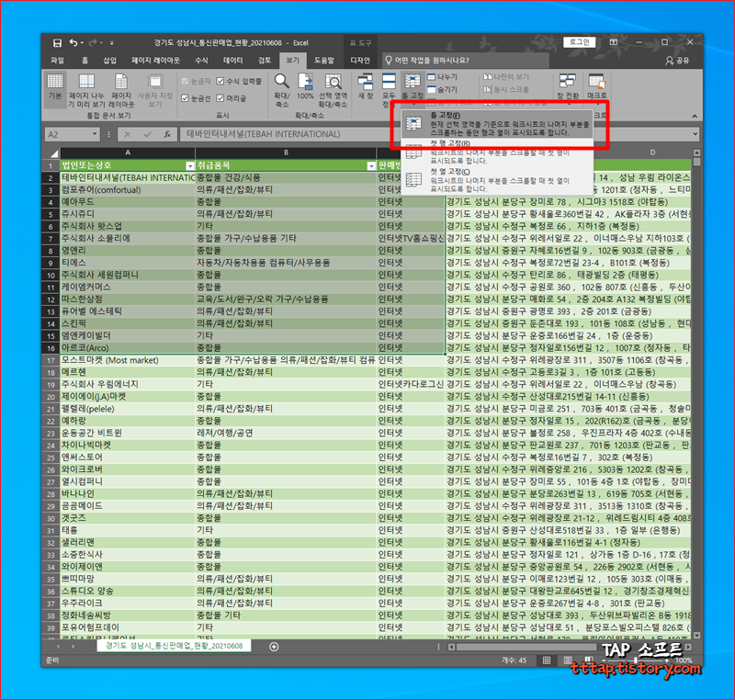Viewport: 735px width, 700px height.
Task: Open the Freeze Panes (틀 고정) dropdown button
Action: [413, 90]
